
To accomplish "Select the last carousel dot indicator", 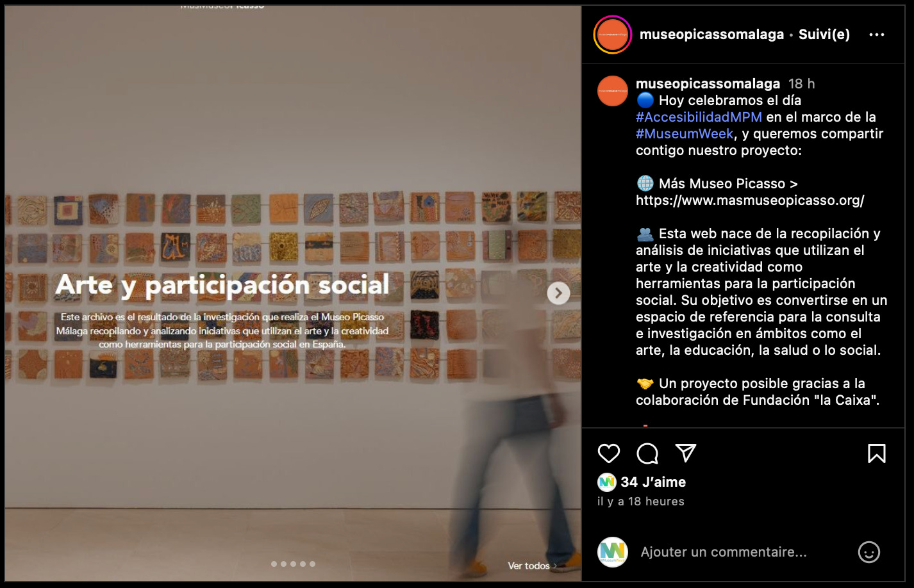I will point(312,564).
